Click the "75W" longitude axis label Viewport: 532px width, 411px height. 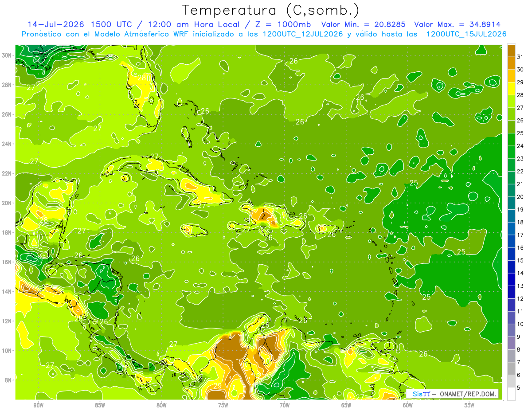(x=223, y=405)
